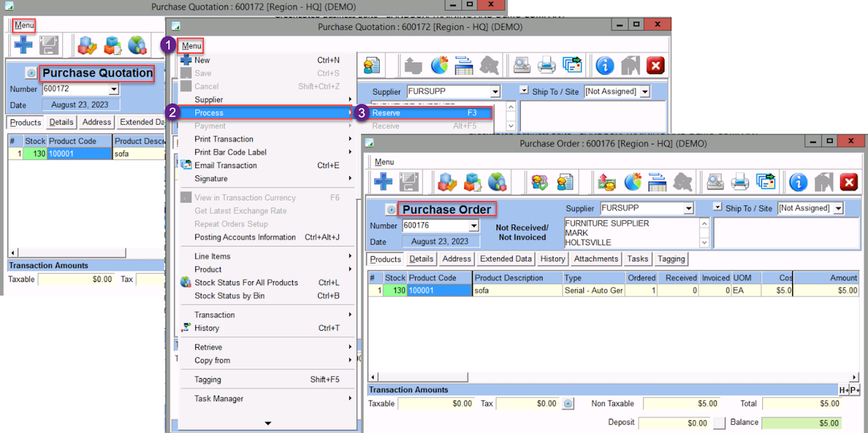Expand the Number 600176 dropdown
This screenshot has width=868, height=433.
474,226
